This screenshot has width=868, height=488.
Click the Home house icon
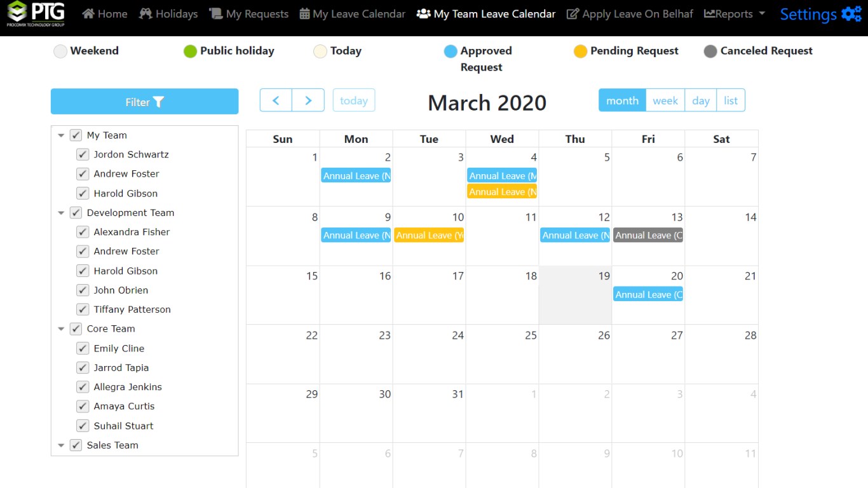click(88, 14)
